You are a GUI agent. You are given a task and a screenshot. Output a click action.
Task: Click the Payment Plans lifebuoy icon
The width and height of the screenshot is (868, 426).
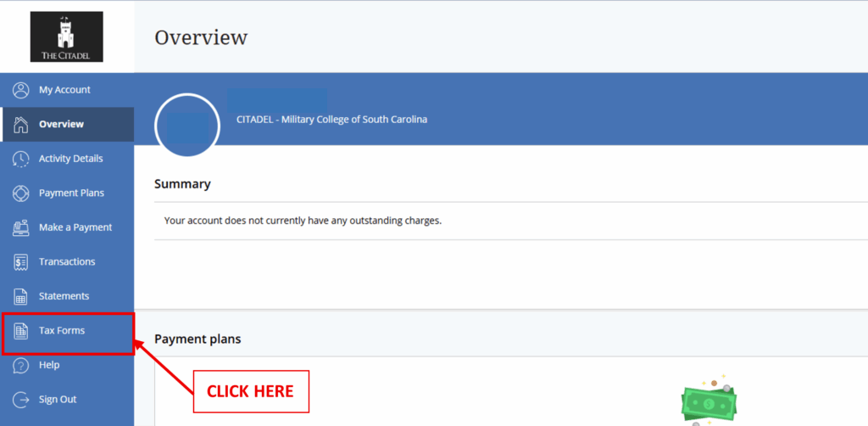tap(21, 193)
